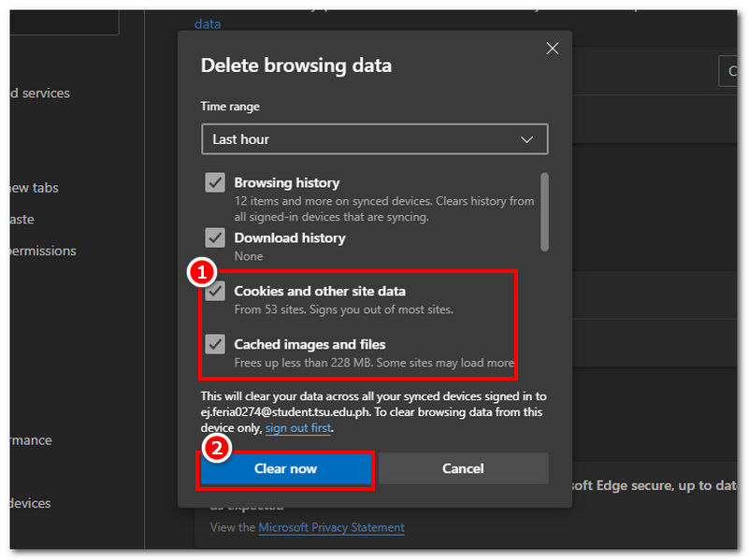Click the dialog's vertical scrollbar
The image size is (748, 560).
pos(544,210)
